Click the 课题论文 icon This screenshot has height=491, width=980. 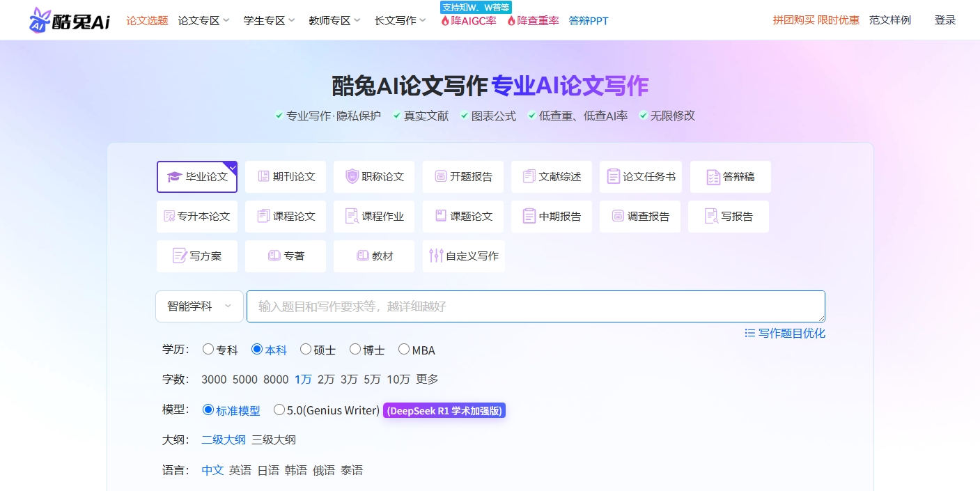coord(440,216)
